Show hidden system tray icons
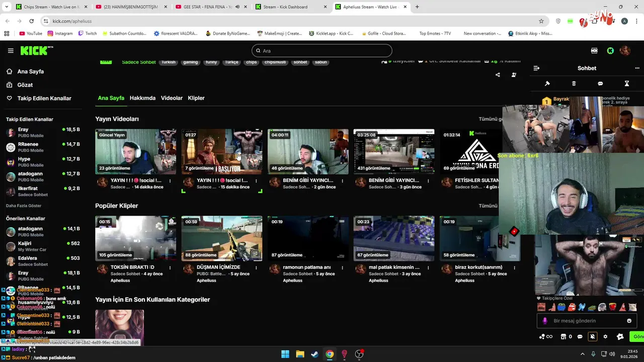Image resolution: width=644 pixels, height=362 pixels. click(x=583, y=354)
